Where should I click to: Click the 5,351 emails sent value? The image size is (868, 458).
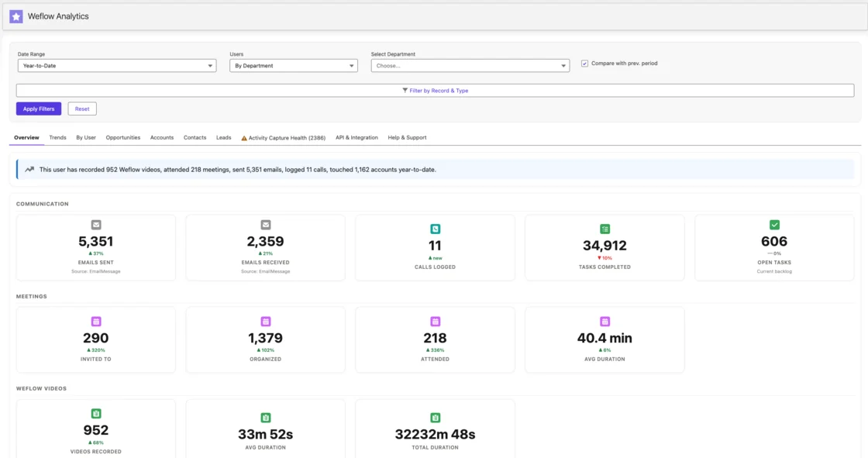(x=96, y=242)
